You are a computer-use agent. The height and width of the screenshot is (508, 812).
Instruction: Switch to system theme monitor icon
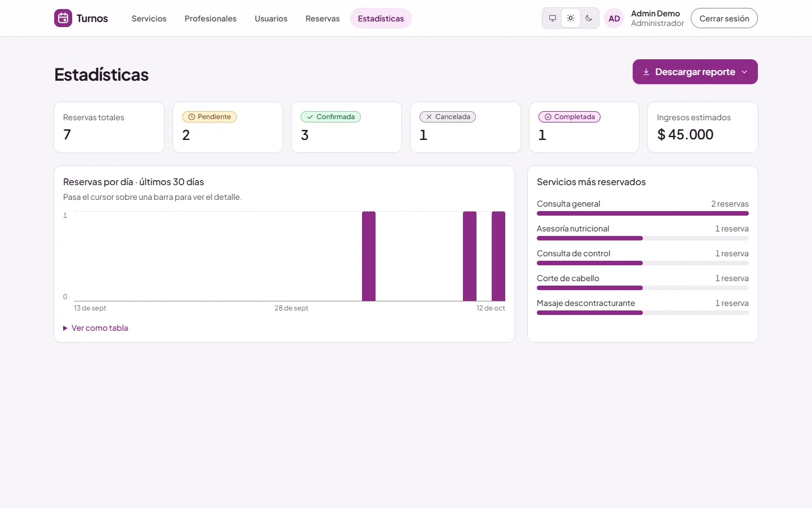coord(553,18)
